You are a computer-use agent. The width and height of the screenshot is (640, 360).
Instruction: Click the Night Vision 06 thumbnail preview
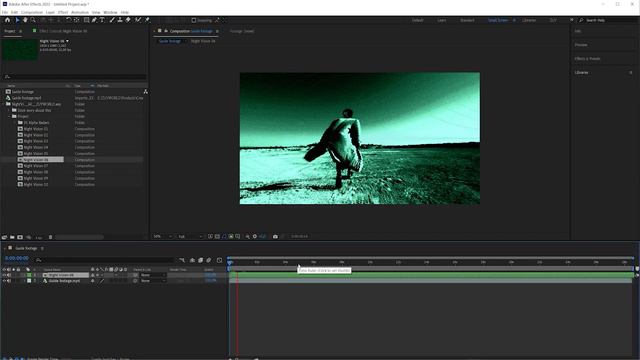click(x=20, y=50)
